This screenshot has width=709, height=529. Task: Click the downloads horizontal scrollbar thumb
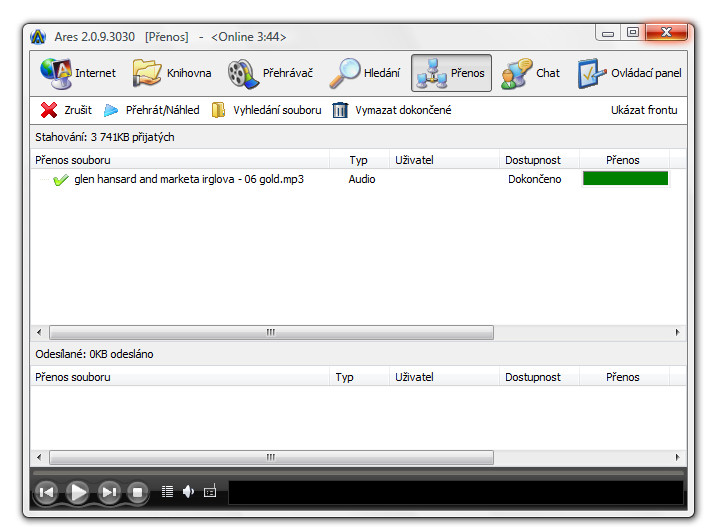coord(271,332)
